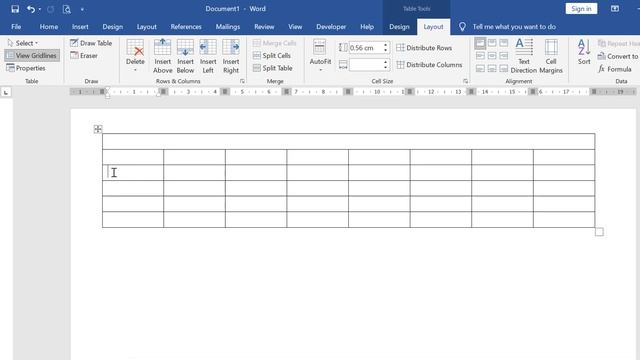The height and width of the screenshot is (360, 640).
Task: Open the Undo history dropdown arrow
Action: pos(40,9)
